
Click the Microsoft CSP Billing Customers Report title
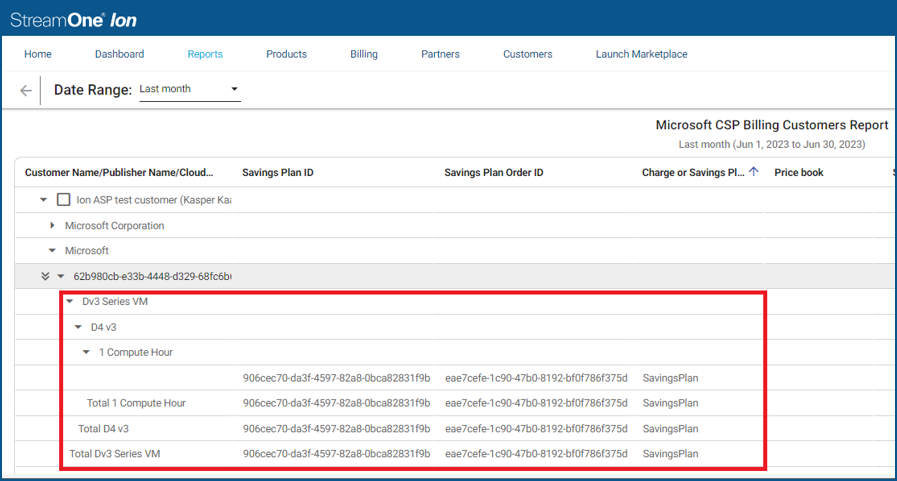click(772, 125)
